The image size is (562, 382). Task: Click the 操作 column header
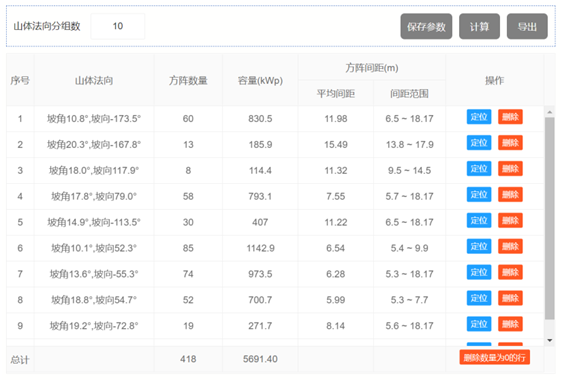click(x=495, y=81)
